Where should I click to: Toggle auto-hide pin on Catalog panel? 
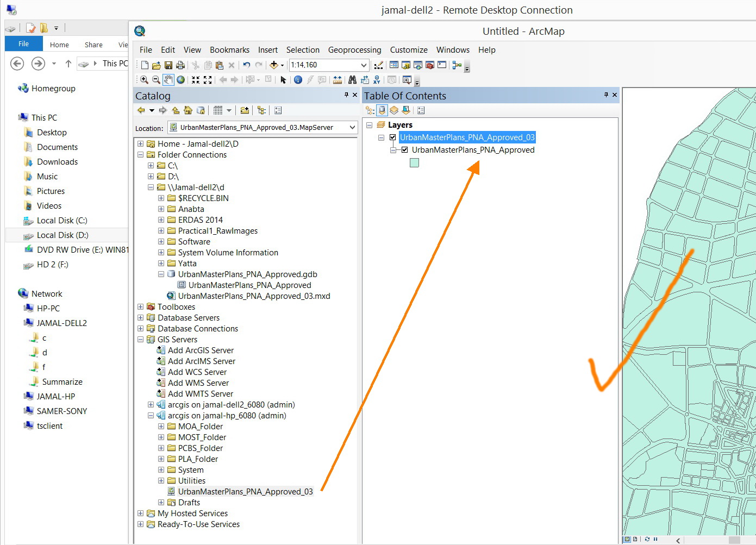point(346,95)
